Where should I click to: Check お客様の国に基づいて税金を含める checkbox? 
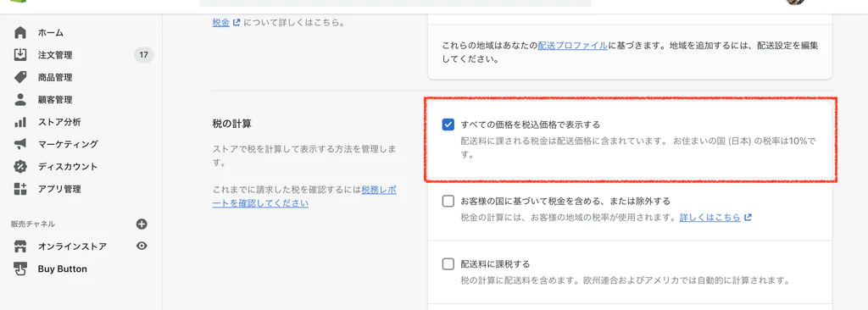[448, 201]
